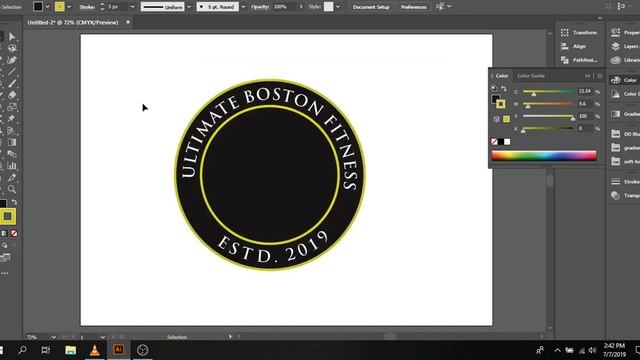
Task: Open the Stroke panel in dock
Action: click(x=624, y=182)
